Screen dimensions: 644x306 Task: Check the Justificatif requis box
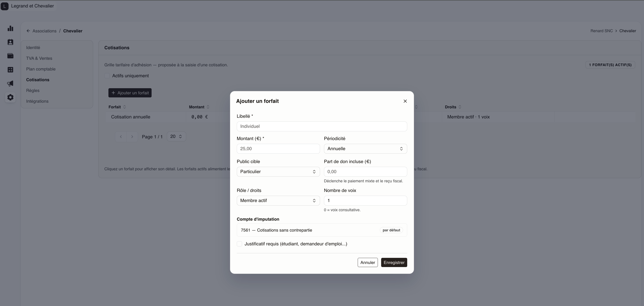click(239, 244)
